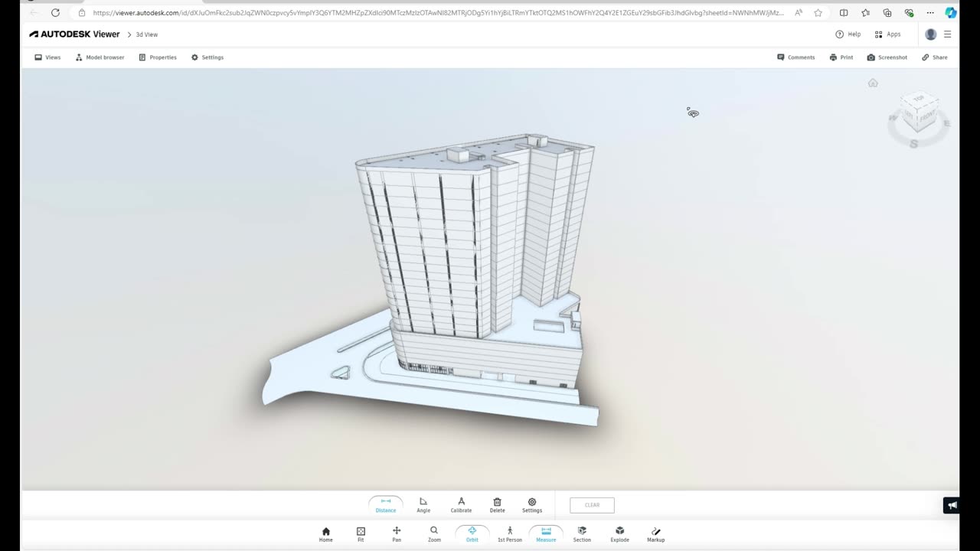Open measure Settings gear
The width and height of the screenshot is (980, 551).
point(532,505)
